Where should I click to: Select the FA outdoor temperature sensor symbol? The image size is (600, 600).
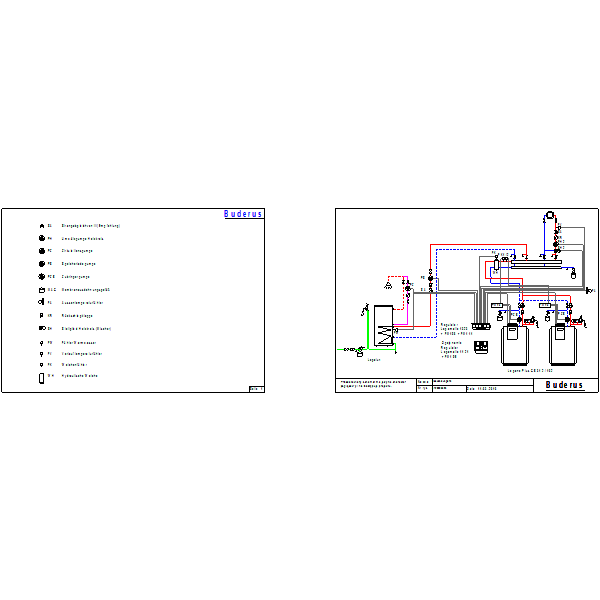coord(41,302)
